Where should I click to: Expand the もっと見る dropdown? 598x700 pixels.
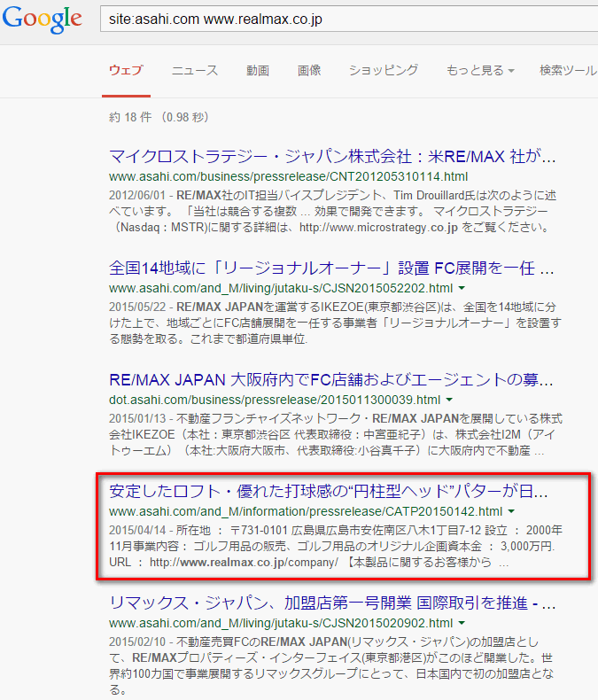pyautogui.click(x=481, y=71)
